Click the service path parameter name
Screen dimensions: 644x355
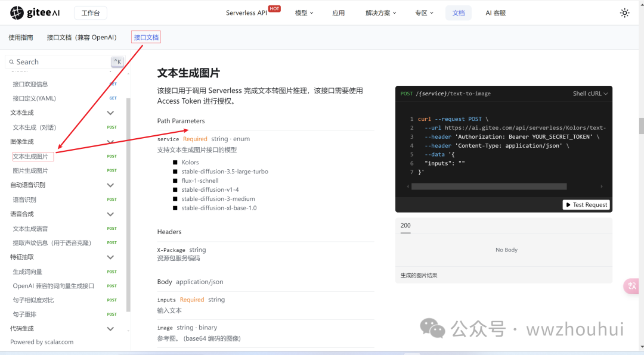[x=168, y=139]
